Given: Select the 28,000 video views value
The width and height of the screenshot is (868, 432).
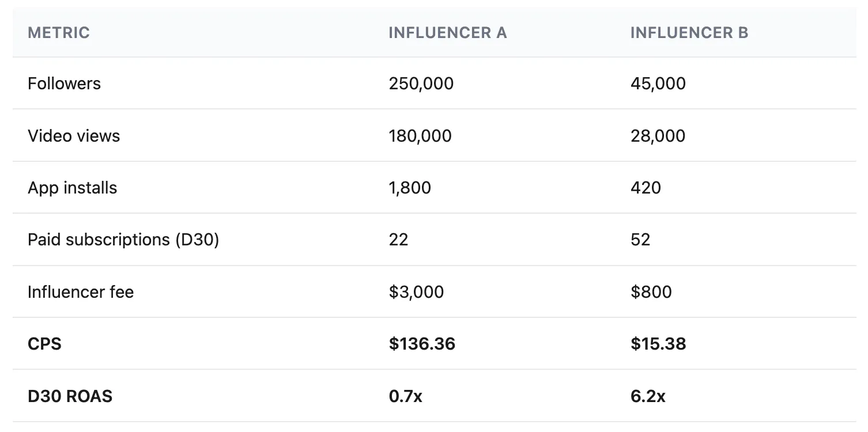Looking at the screenshot, I should (x=658, y=136).
